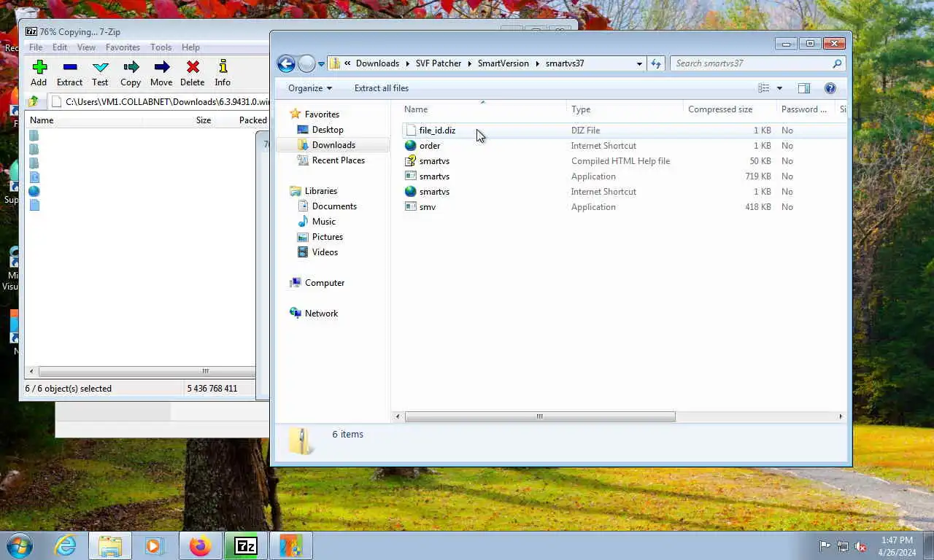Open the change view options dropdown
Image resolution: width=934 pixels, height=560 pixels.
click(x=779, y=88)
